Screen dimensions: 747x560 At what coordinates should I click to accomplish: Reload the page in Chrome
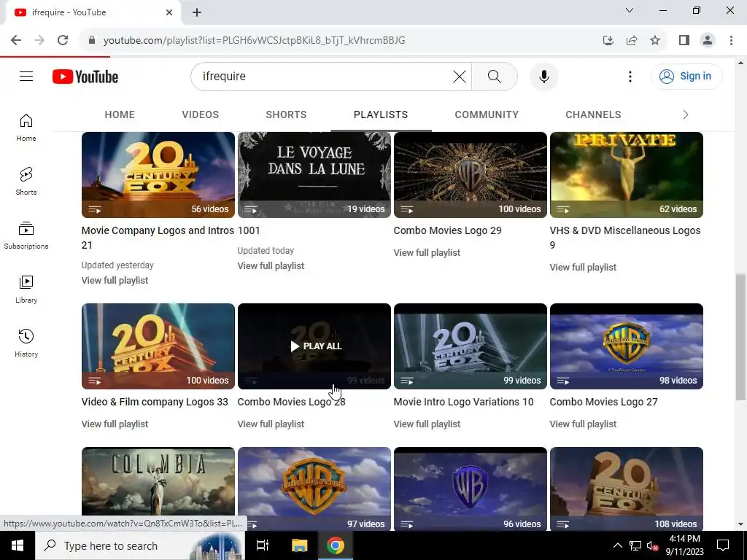(63, 40)
